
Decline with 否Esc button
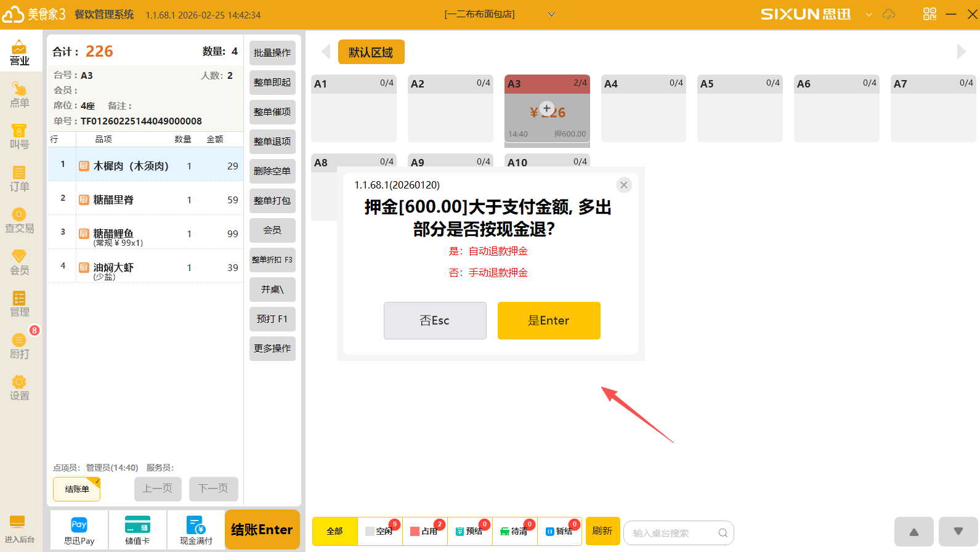click(x=435, y=320)
